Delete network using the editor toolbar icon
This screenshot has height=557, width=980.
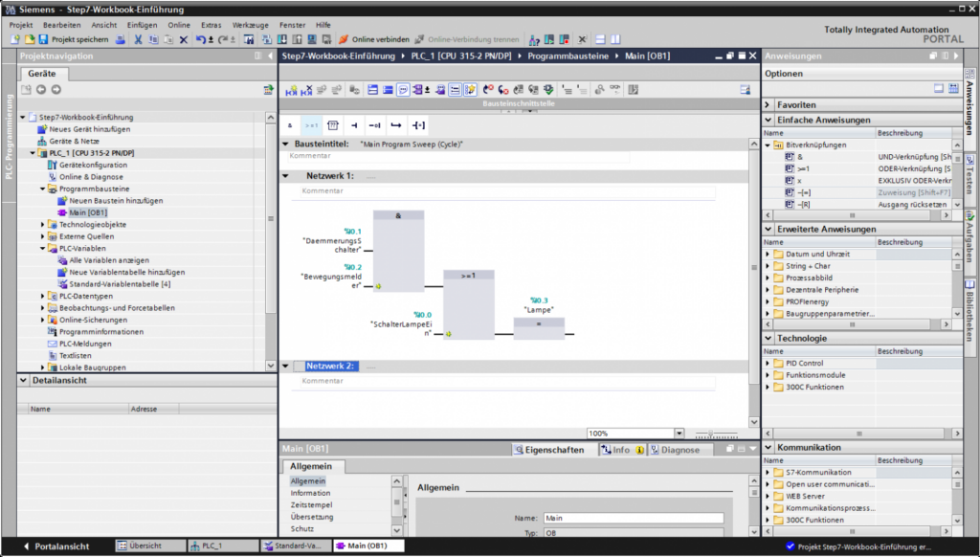pos(306,90)
